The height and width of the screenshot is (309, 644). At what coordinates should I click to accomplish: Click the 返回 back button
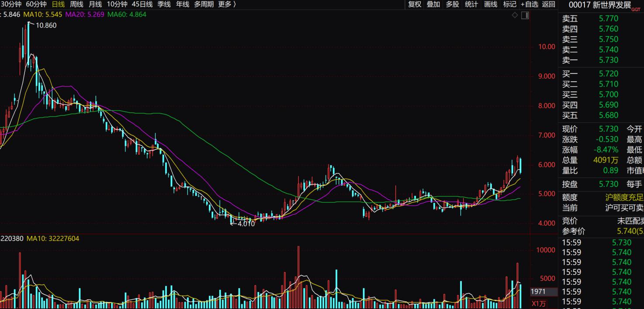point(548,4)
